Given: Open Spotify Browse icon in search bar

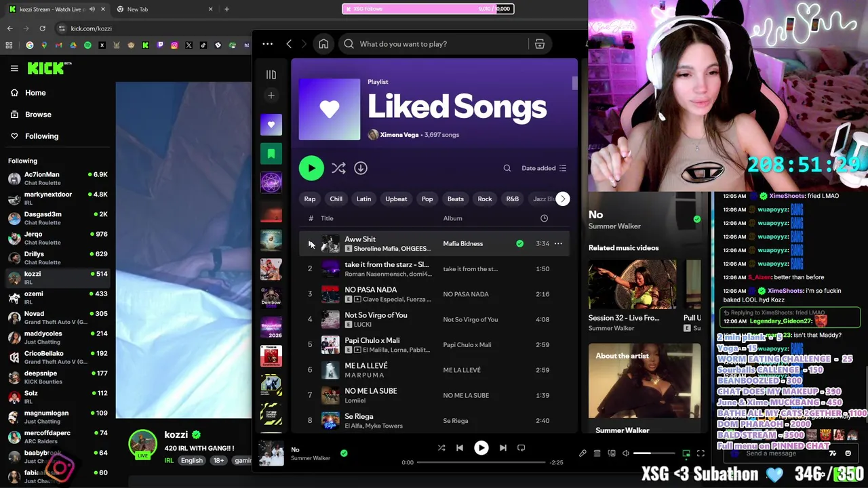Looking at the screenshot, I should click(x=540, y=44).
